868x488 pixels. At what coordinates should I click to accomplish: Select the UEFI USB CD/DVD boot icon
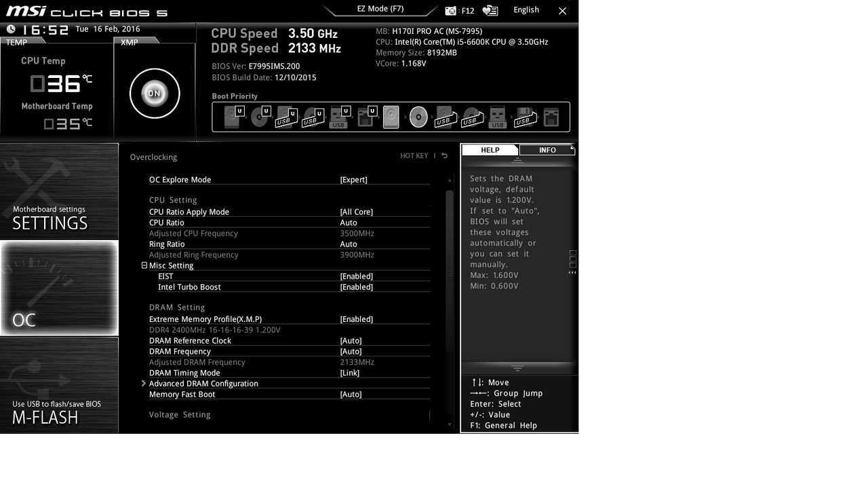click(313, 117)
